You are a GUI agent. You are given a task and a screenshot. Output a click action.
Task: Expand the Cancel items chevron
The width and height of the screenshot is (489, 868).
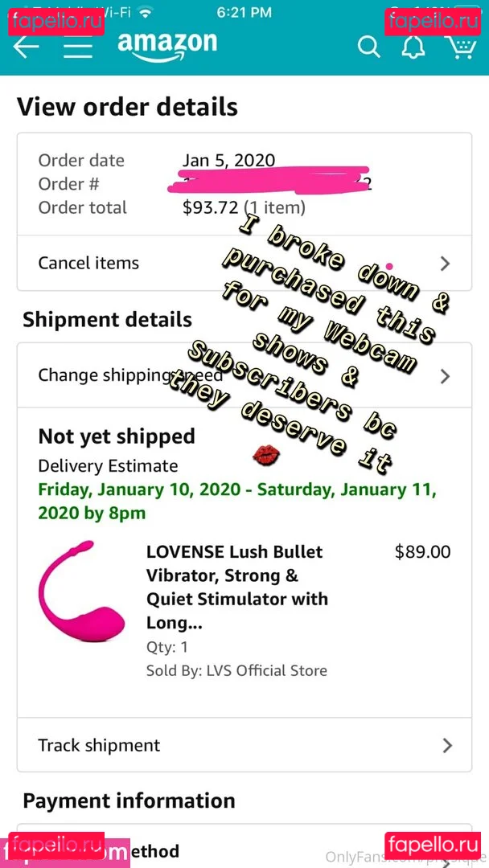(446, 264)
